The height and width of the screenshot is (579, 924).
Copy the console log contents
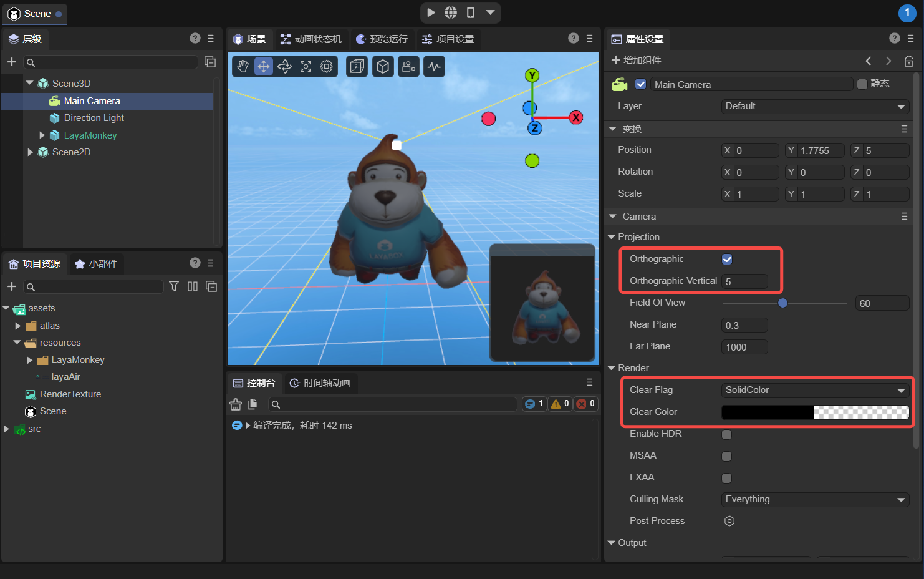coord(253,404)
